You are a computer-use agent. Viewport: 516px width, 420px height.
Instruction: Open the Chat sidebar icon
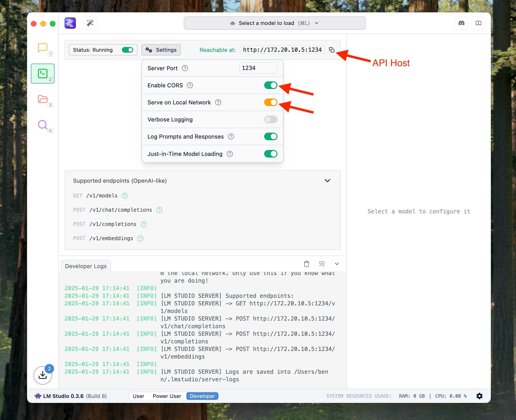(x=42, y=48)
